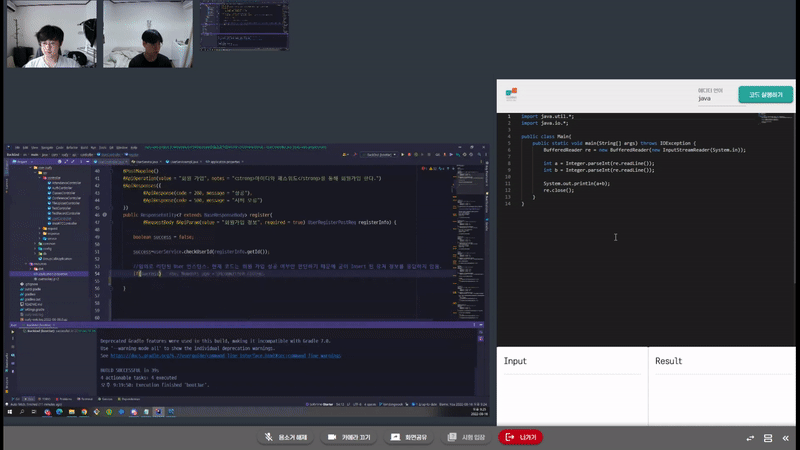This screenshot has width=800, height=450.
Task: Select README.md in the project tree
Action: pos(31,304)
